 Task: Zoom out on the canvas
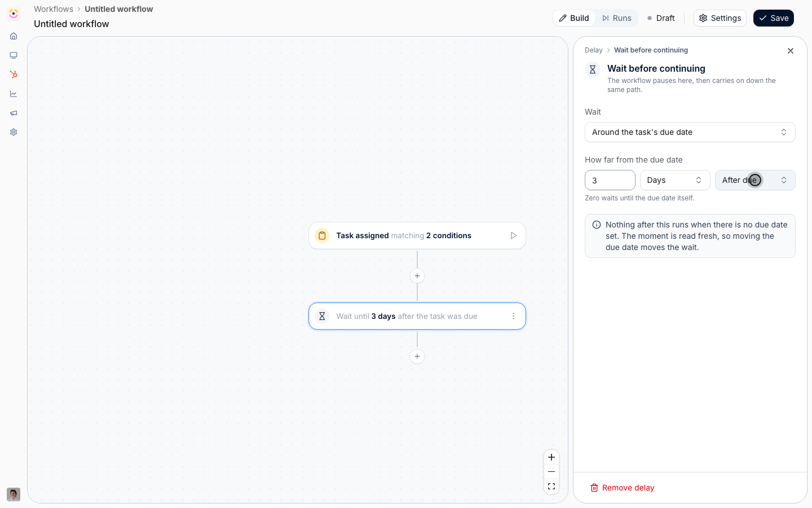[551, 472]
